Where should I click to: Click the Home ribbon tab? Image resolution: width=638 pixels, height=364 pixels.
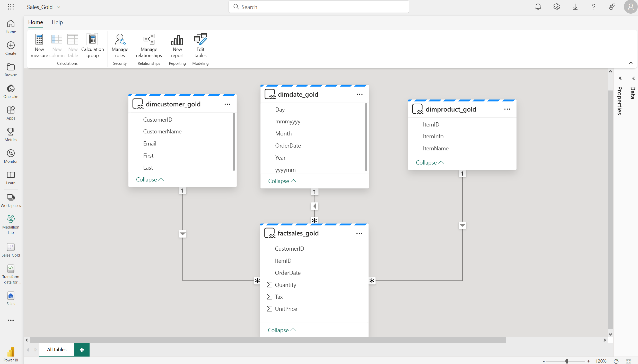[x=36, y=22]
